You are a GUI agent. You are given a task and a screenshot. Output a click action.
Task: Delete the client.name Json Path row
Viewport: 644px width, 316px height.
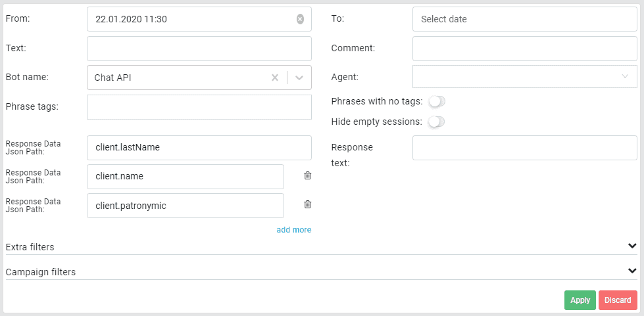[307, 176]
